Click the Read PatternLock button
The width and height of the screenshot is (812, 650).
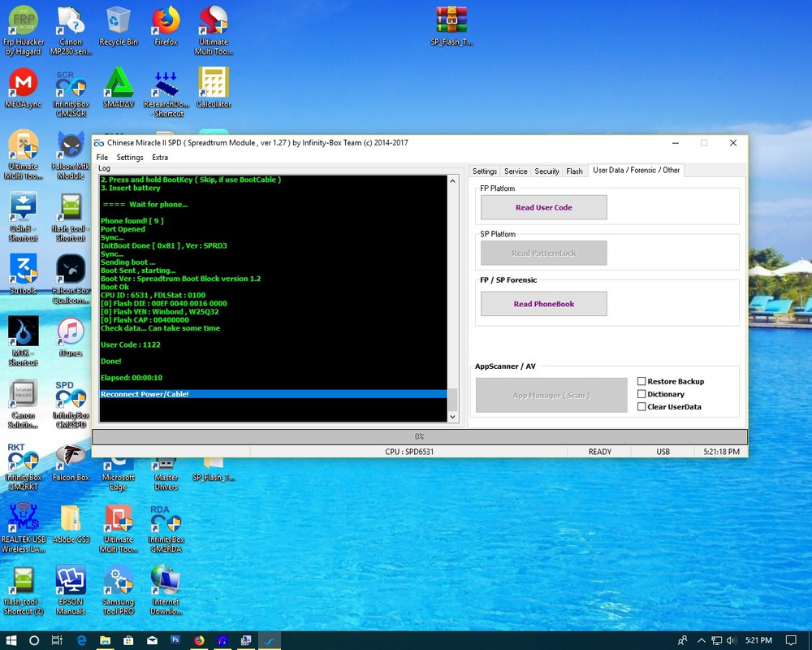point(544,253)
